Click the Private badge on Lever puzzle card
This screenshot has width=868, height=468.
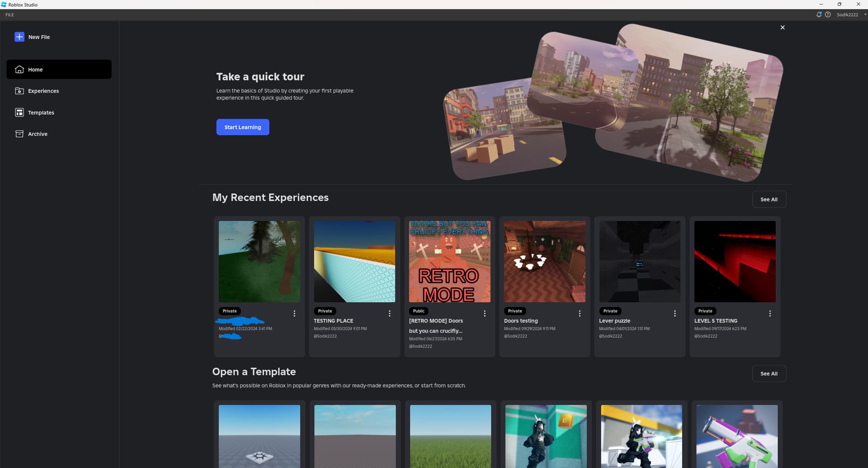click(x=610, y=311)
